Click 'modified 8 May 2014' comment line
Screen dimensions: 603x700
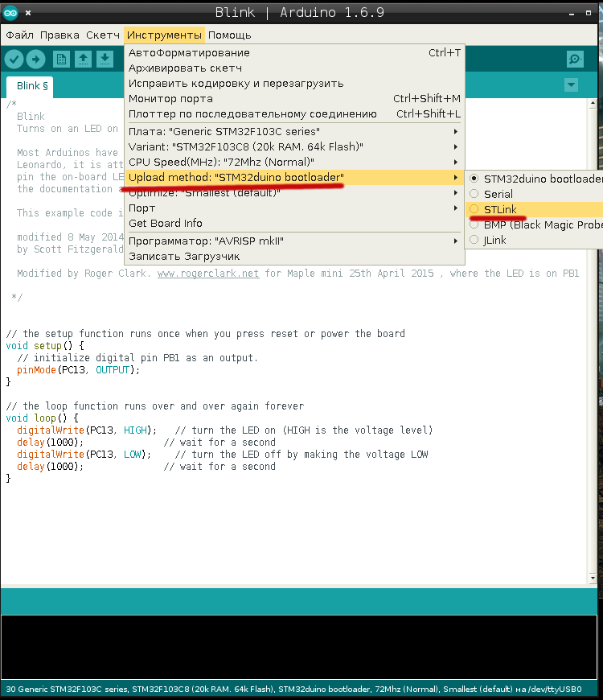(70, 237)
